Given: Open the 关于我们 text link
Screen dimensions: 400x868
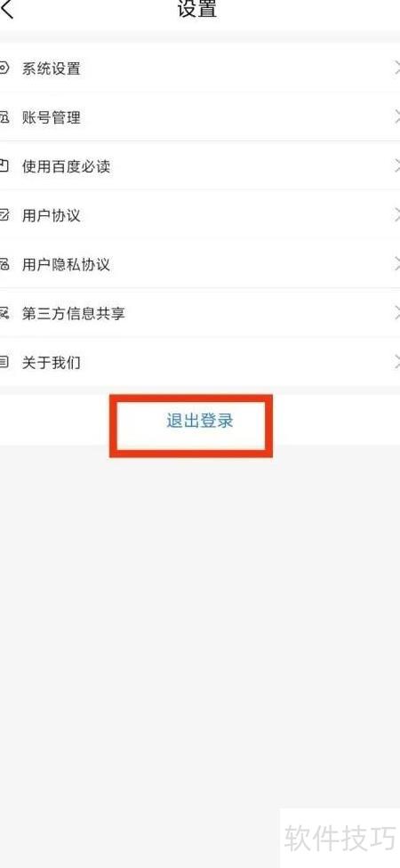Looking at the screenshot, I should tap(51, 363).
